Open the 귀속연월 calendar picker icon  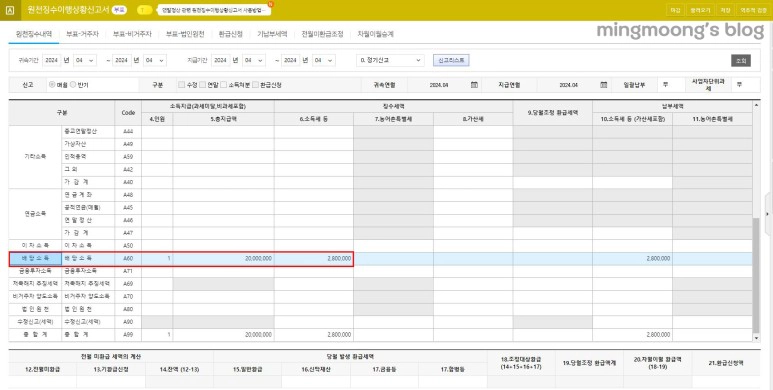[474, 85]
